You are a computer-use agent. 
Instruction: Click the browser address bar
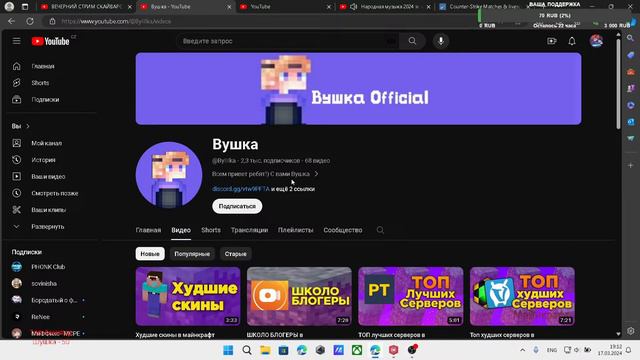point(261,21)
